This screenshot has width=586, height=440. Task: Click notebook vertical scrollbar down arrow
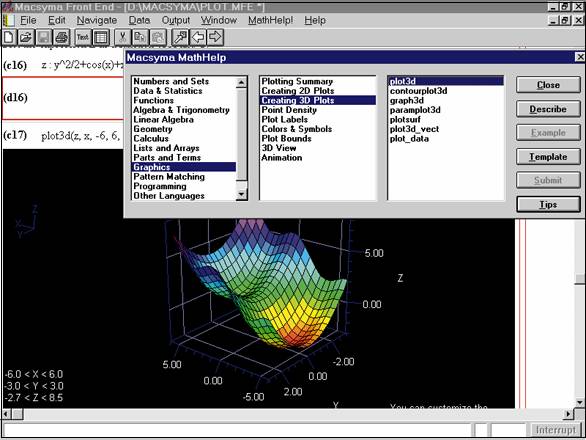580,403
